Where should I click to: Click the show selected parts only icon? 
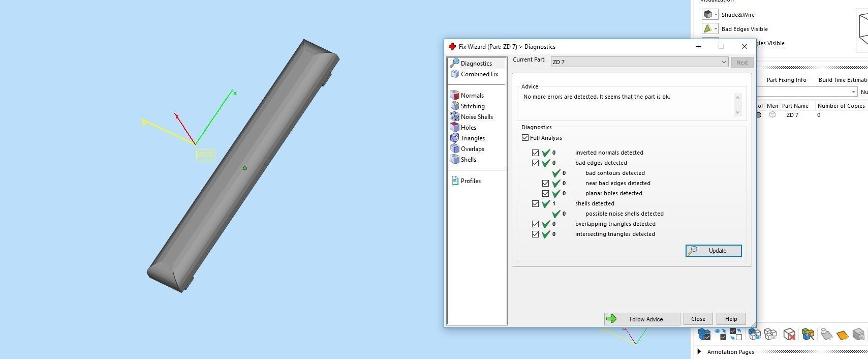point(755,334)
